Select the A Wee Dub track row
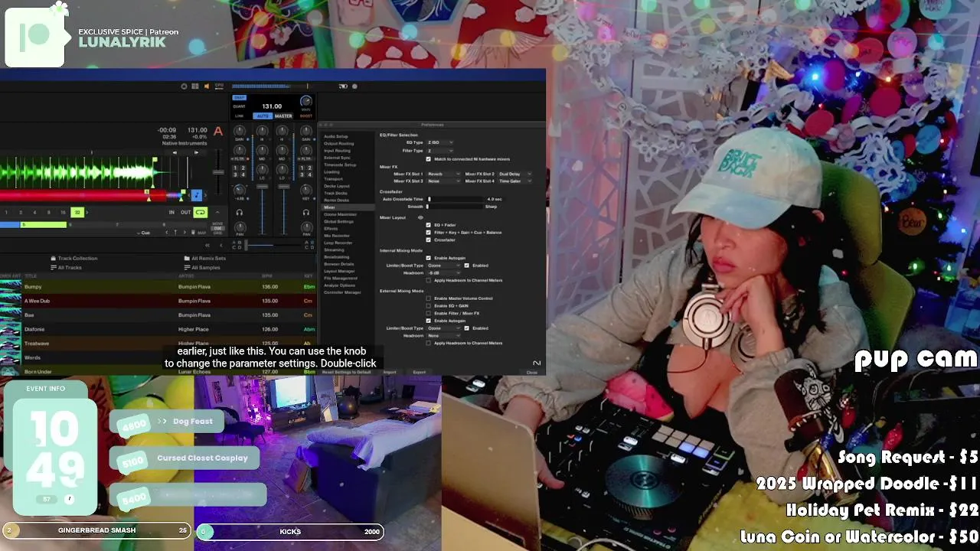 [x=159, y=301]
